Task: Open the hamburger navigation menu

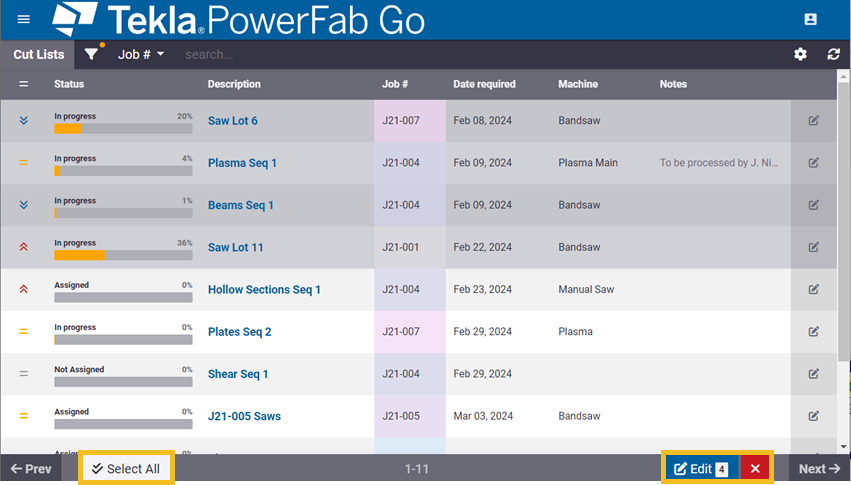Action: (24, 20)
